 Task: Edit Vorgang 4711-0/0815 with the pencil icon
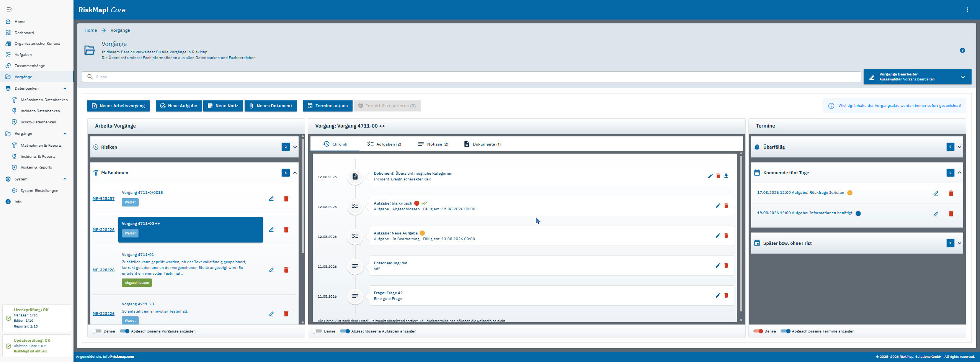pos(271,199)
